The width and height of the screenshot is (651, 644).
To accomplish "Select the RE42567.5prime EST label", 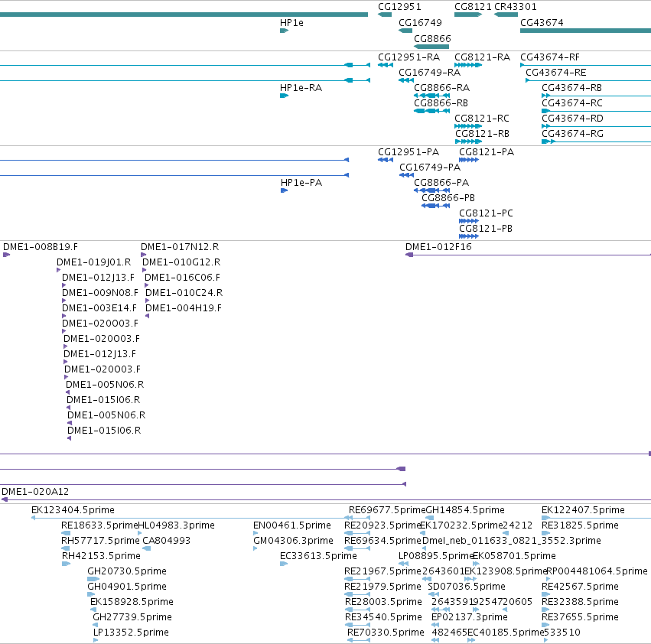I will click(580, 587).
